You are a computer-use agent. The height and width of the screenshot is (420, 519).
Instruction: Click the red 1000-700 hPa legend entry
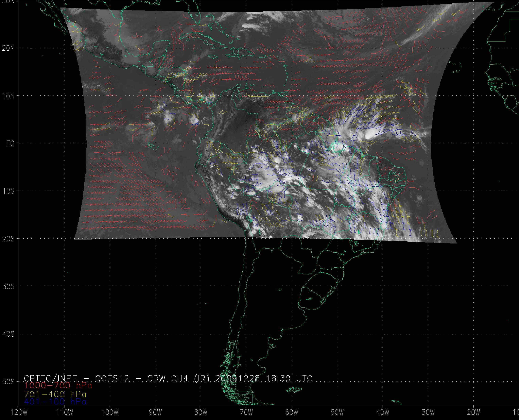point(58,385)
